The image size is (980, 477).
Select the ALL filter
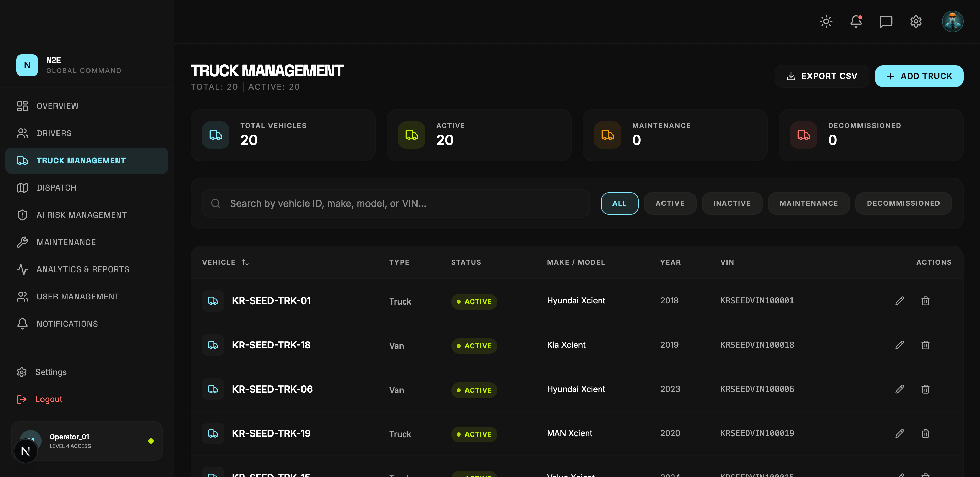[x=619, y=203]
